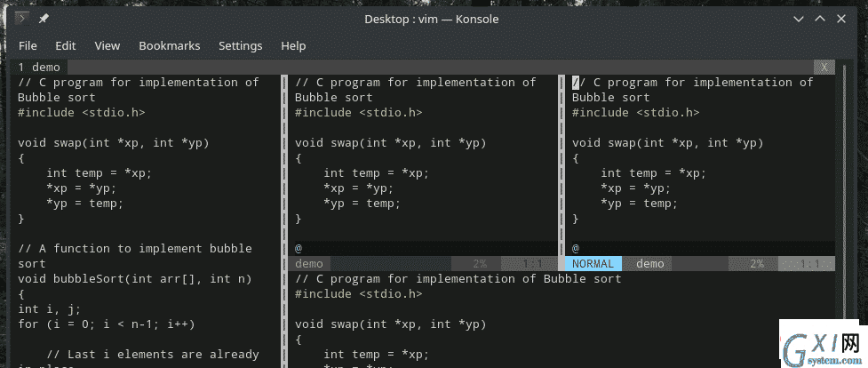Click "#include <stdio.h>" in middle top pane
Screen dimensions: 868x368
[x=359, y=113]
